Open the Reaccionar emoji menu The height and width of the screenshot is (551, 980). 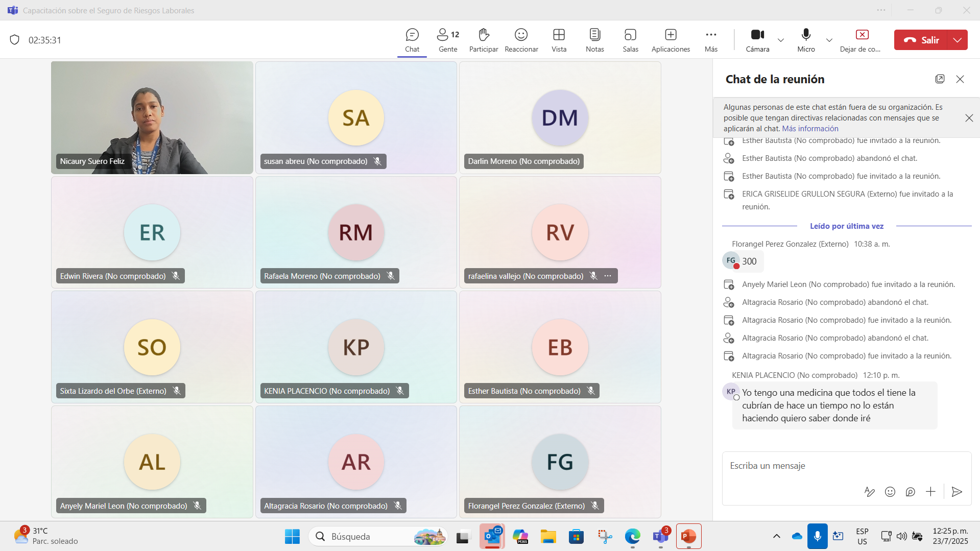click(x=521, y=40)
